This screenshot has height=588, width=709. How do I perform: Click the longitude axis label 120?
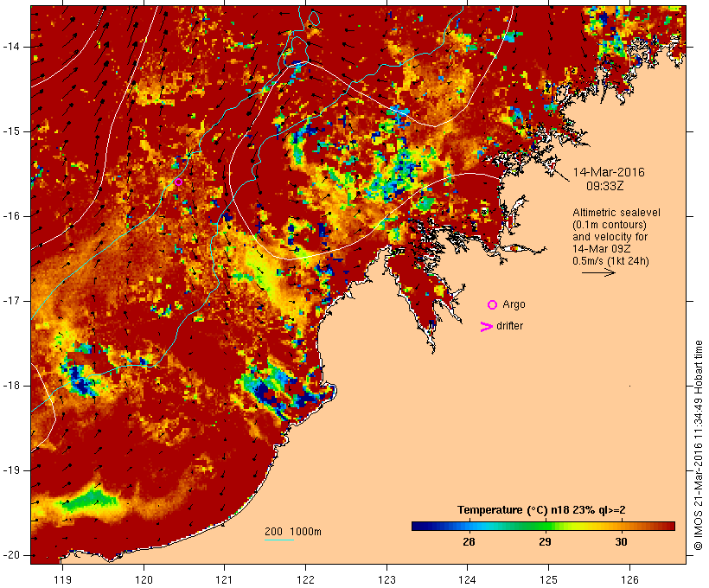tap(144, 579)
